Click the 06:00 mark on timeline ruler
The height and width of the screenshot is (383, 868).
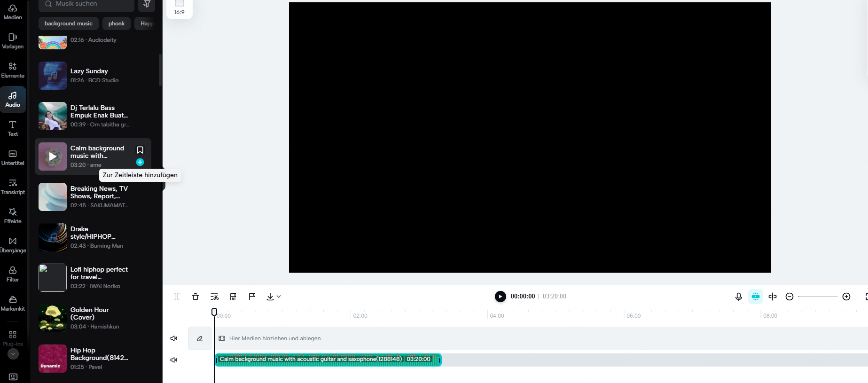(x=633, y=316)
